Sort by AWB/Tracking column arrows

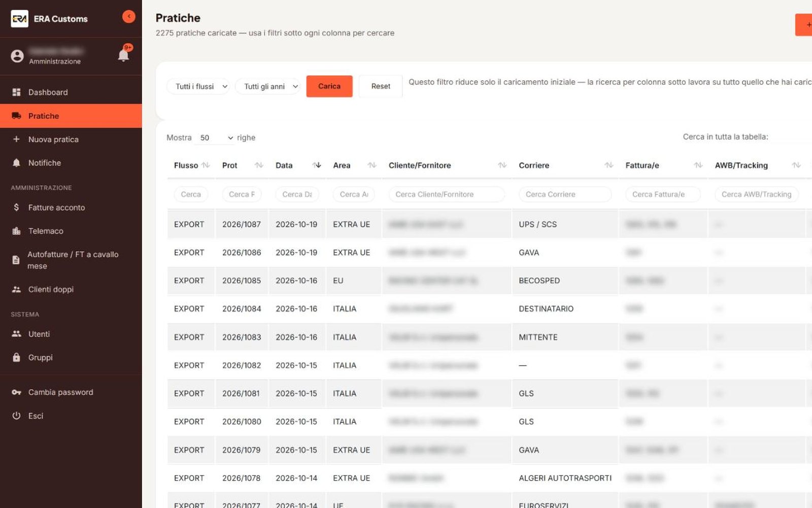[796, 165]
